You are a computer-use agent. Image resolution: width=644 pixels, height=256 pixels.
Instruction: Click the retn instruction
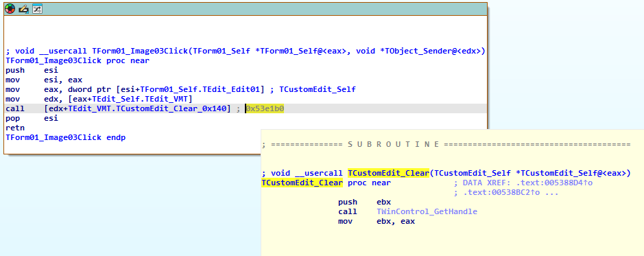15,128
